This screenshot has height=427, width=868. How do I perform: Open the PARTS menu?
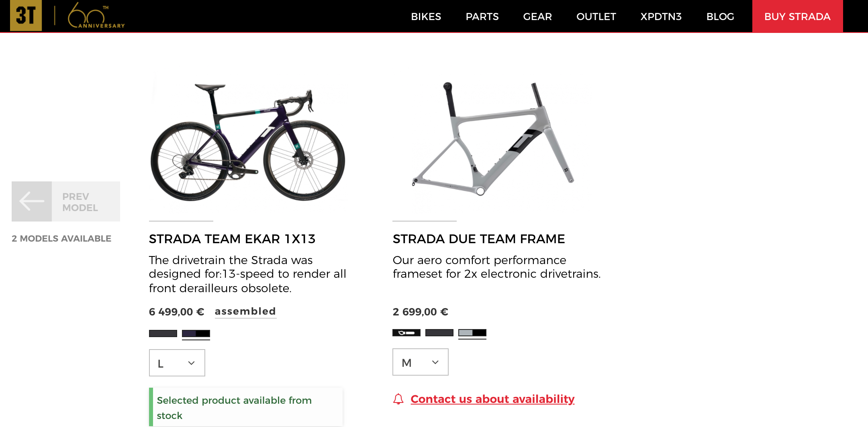[482, 16]
